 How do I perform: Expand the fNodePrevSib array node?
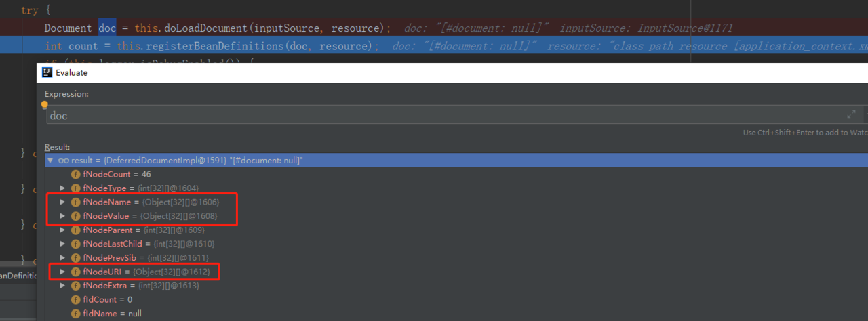click(63, 258)
